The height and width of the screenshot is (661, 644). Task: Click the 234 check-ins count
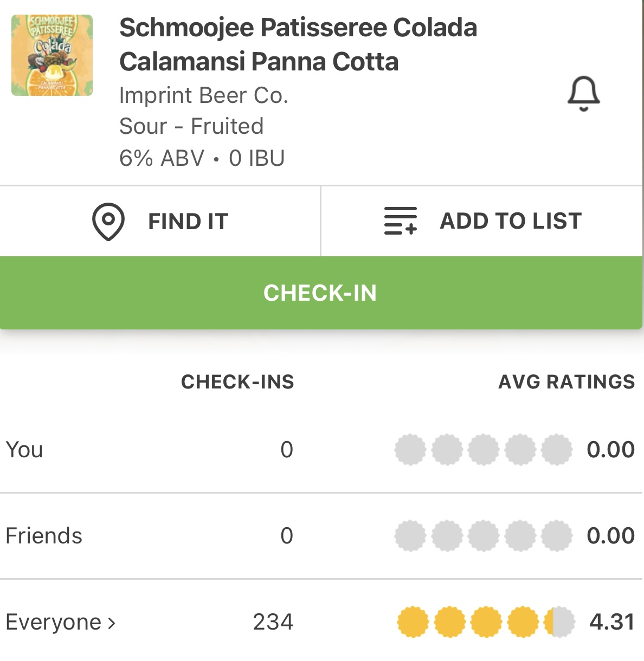tap(273, 622)
